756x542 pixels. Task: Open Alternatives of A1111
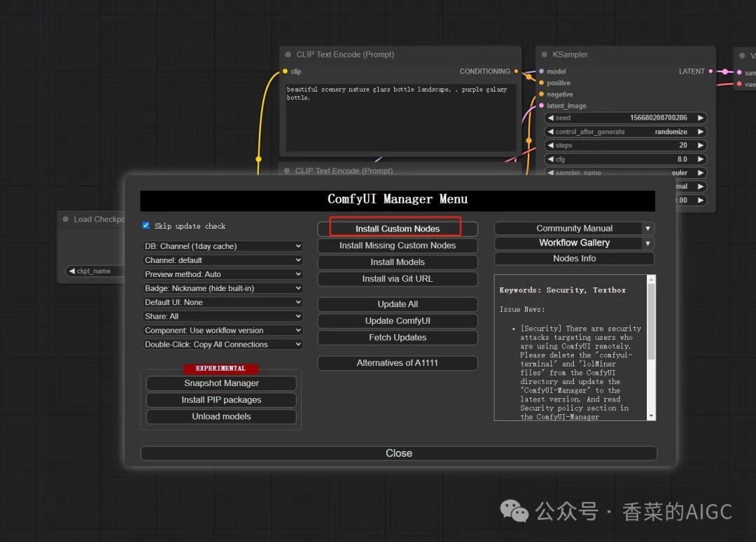tap(398, 363)
